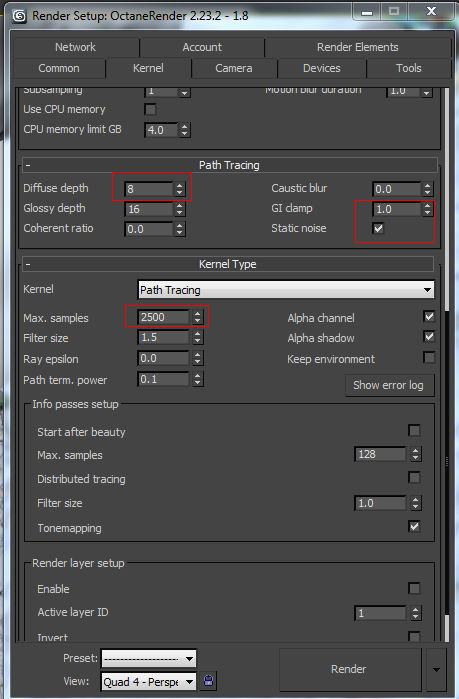Open the Render Elements tab
The height and width of the screenshot is (699, 459).
pyautogui.click(x=357, y=47)
